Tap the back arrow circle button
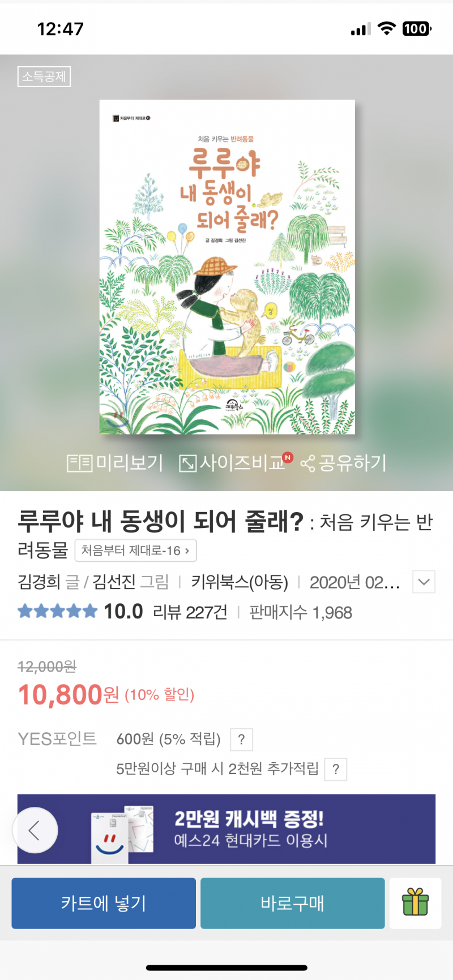Image resolution: width=453 pixels, height=980 pixels. (x=35, y=830)
